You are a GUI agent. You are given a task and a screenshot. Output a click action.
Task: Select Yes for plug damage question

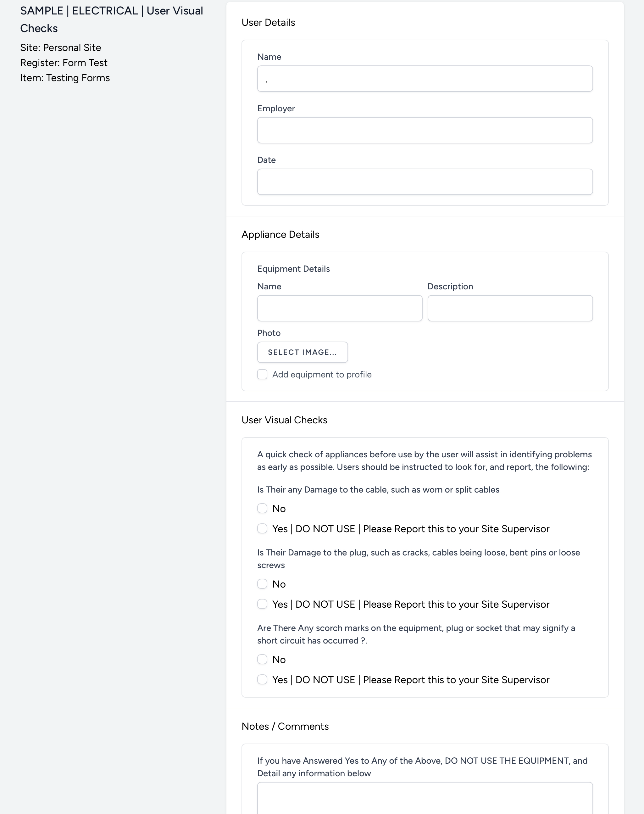coord(262,604)
